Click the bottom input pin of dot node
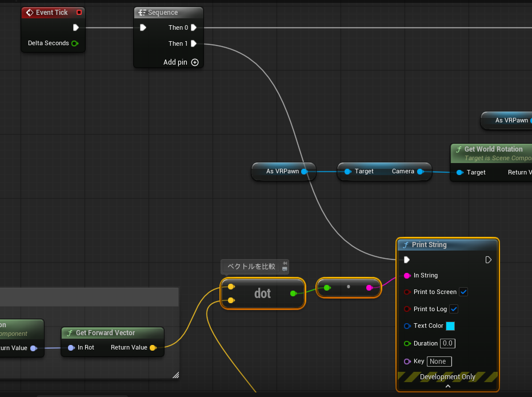This screenshot has width=532, height=397. [231, 300]
